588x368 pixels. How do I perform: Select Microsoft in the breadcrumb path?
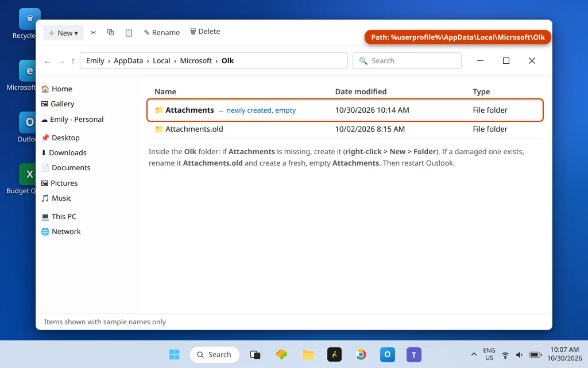[x=196, y=61]
